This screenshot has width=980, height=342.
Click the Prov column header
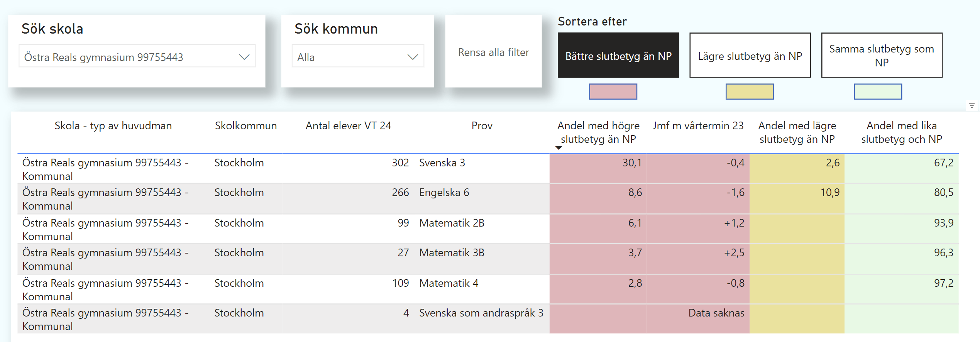point(482,126)
